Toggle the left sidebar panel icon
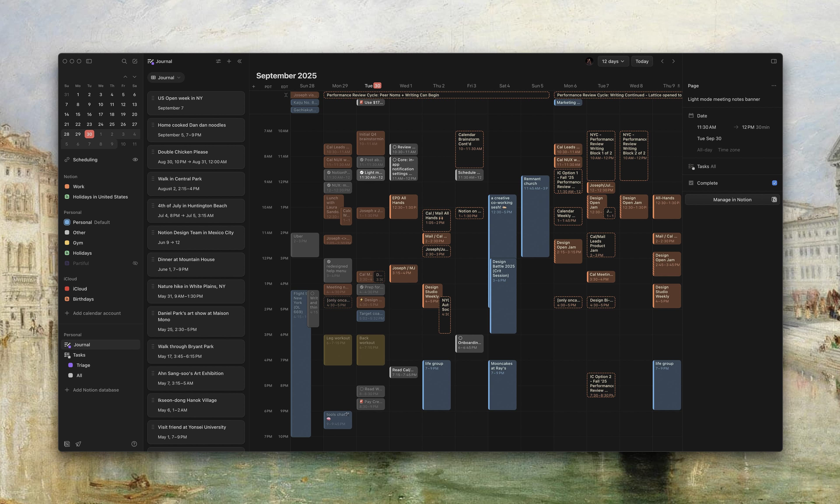 (x=89, y=61)
